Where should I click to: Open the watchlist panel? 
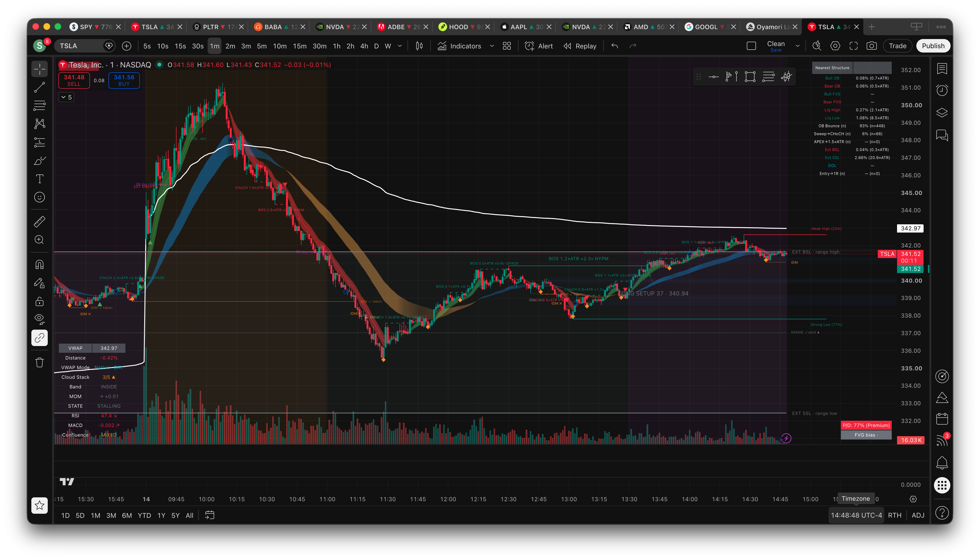click(942, 69)
